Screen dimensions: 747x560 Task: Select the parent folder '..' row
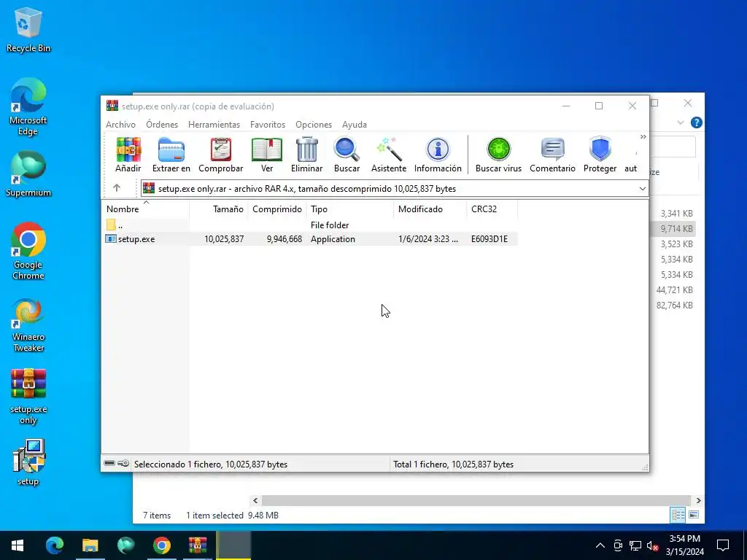click(x=309, y=225)
